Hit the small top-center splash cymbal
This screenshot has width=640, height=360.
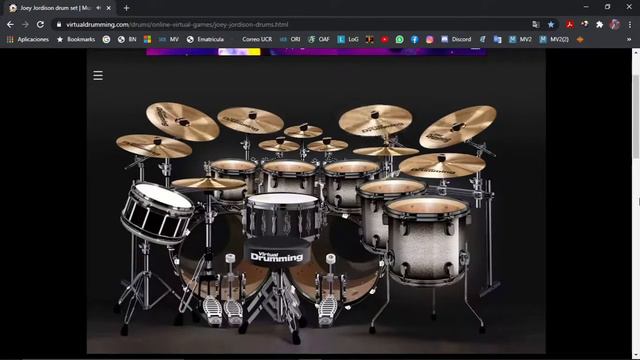pyautogui.click(x=303, y=131)
